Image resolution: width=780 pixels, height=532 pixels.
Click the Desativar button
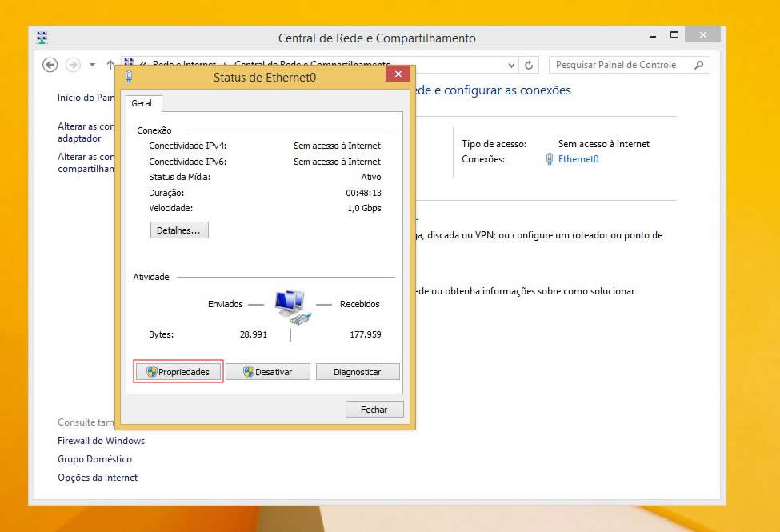[267, 372]
